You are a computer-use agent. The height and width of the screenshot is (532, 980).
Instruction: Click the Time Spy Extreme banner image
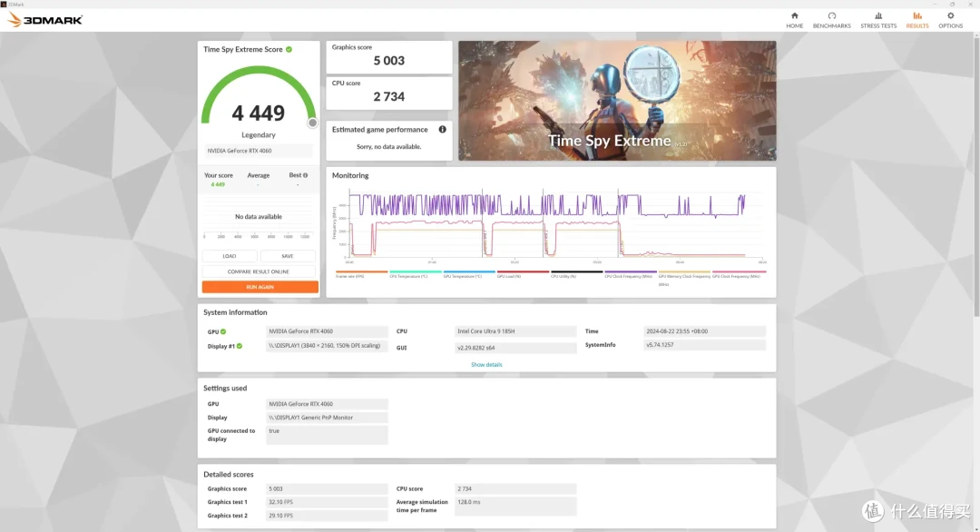(x=617, y=101)
